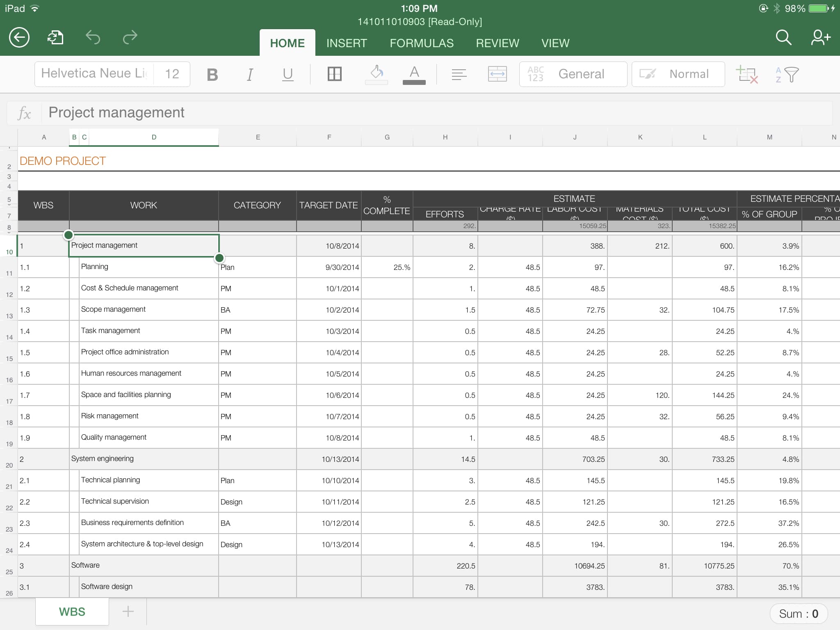Open insert/delete cells icon
The height and width of the screenshot is (630, 840).
[747, 75]
